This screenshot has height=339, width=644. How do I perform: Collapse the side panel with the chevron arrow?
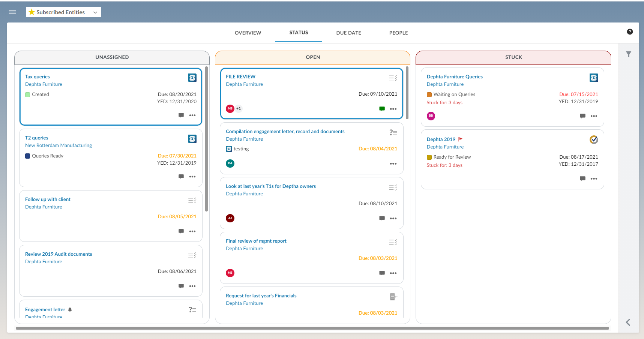pos(628,322)
